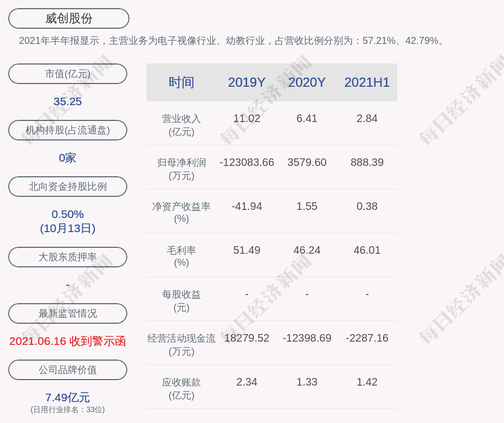Image resolution: width=504 pixels, height=423 pixels.
Task: Click the 威创股份 company name button
Action: [69, 18]
